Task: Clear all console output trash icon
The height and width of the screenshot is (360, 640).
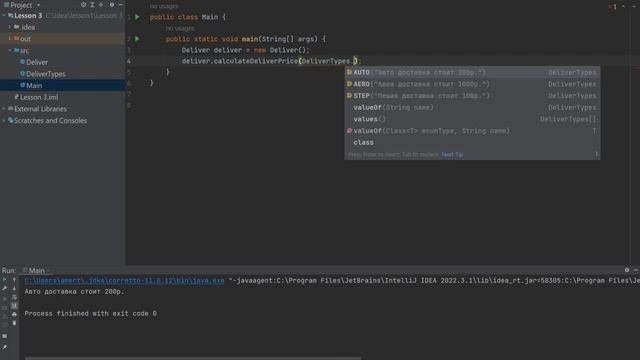Action: [14, 323]
